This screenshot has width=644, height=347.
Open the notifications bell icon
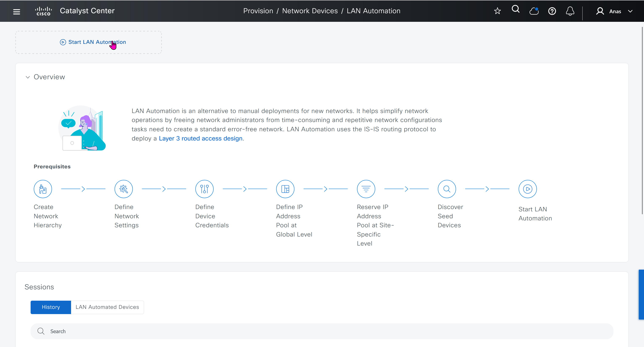570,11
